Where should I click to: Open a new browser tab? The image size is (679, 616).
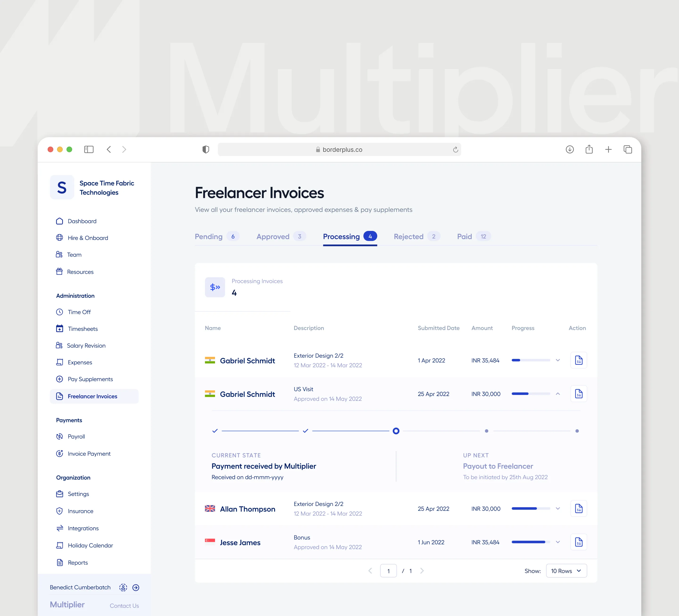[608, 149]
